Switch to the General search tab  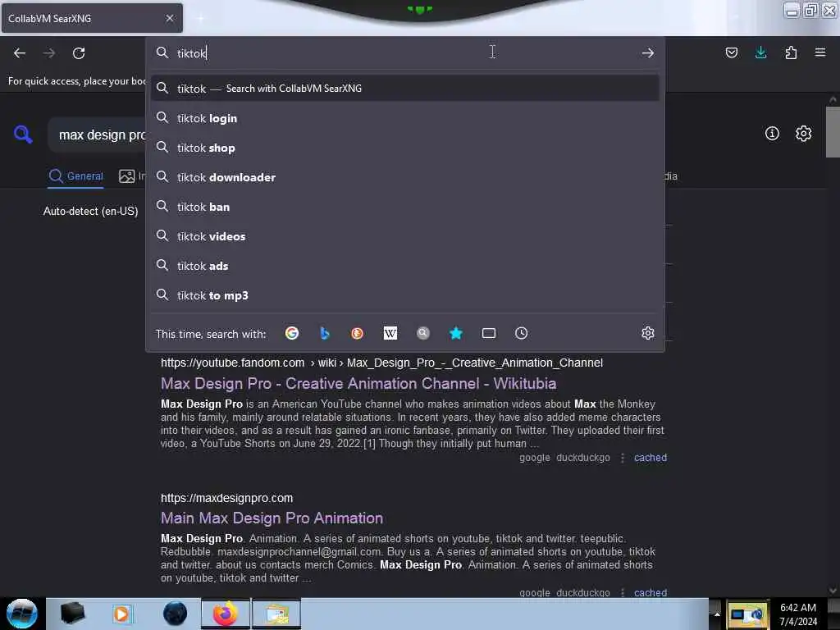coord(75,176)
